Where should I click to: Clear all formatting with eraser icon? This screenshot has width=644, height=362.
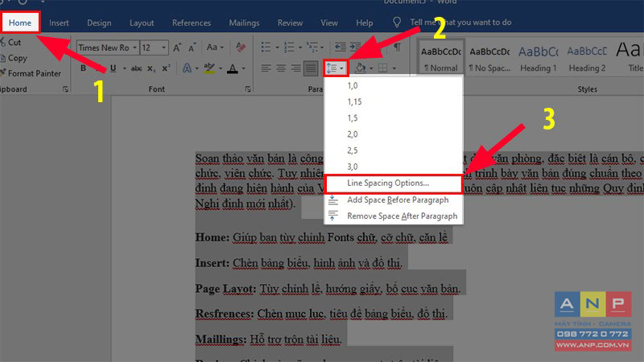241,47
